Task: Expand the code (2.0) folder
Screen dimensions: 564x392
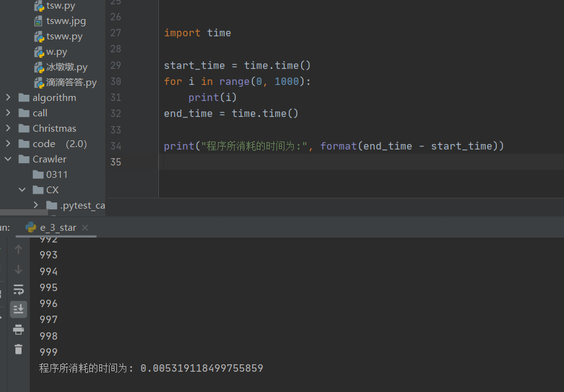Action: pyautogui.click(x=8, y=144)
